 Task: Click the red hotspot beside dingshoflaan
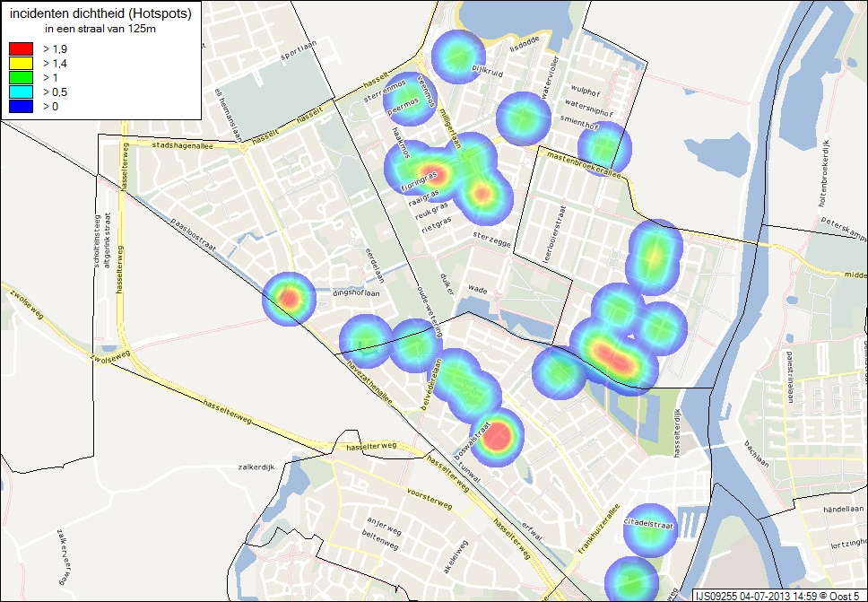[x=289, y=298]
